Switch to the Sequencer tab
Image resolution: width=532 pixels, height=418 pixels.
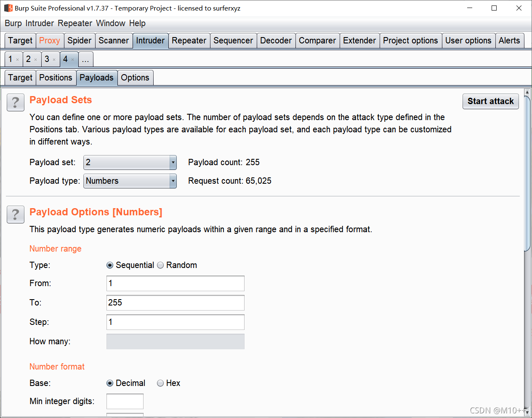[x=233, y=40]
